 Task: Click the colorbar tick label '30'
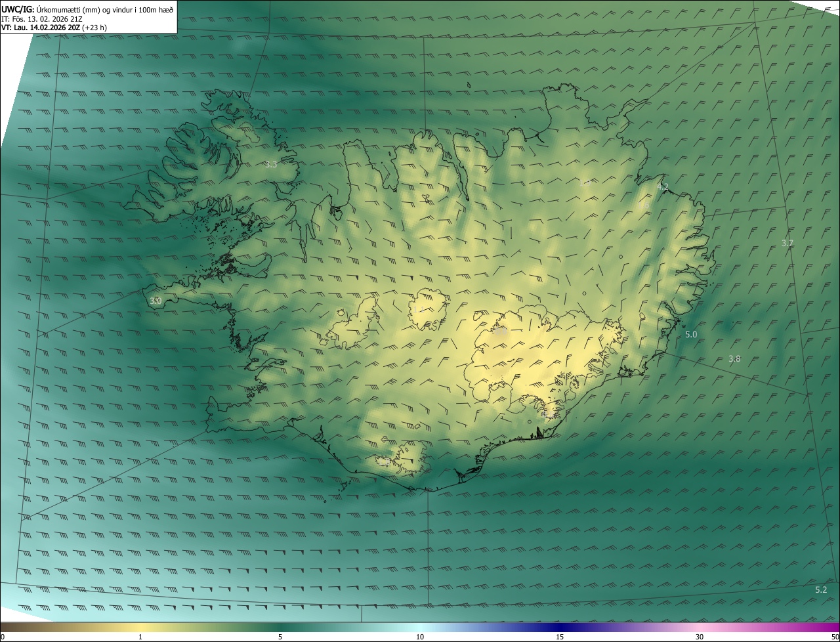700,637
